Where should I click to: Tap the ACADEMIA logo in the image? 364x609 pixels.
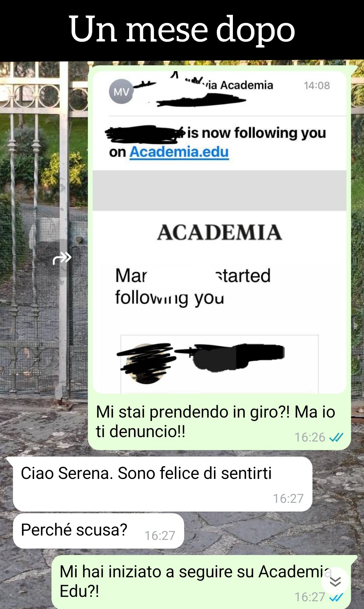(x=219, y=233)
